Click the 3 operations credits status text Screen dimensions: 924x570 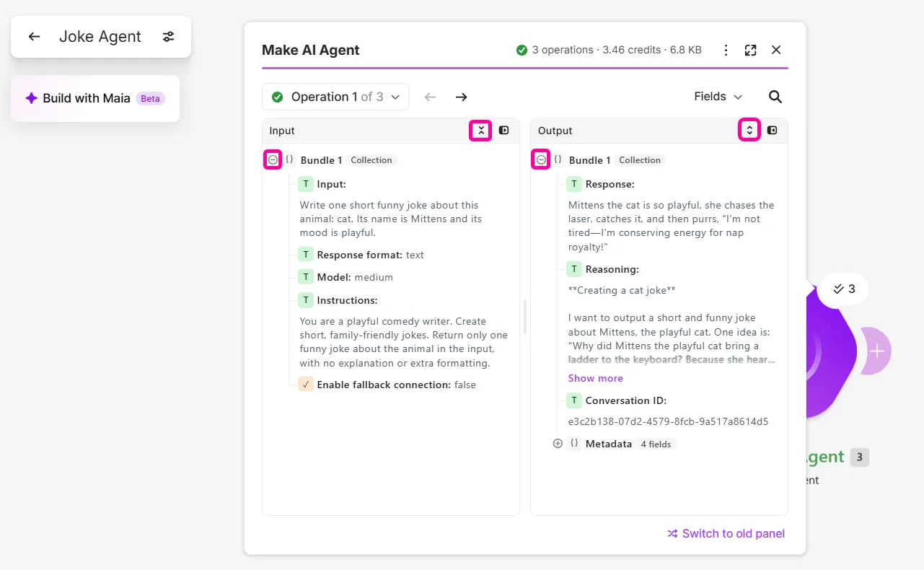(609, 50)
